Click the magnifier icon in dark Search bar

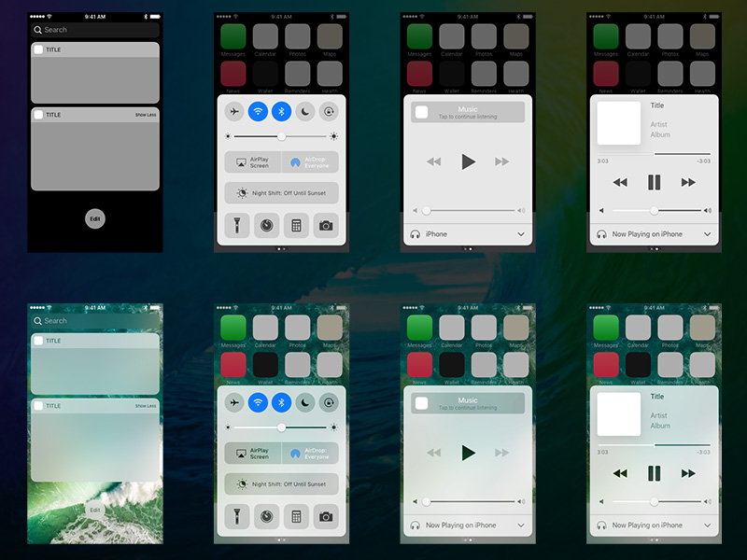click(37, 30)
